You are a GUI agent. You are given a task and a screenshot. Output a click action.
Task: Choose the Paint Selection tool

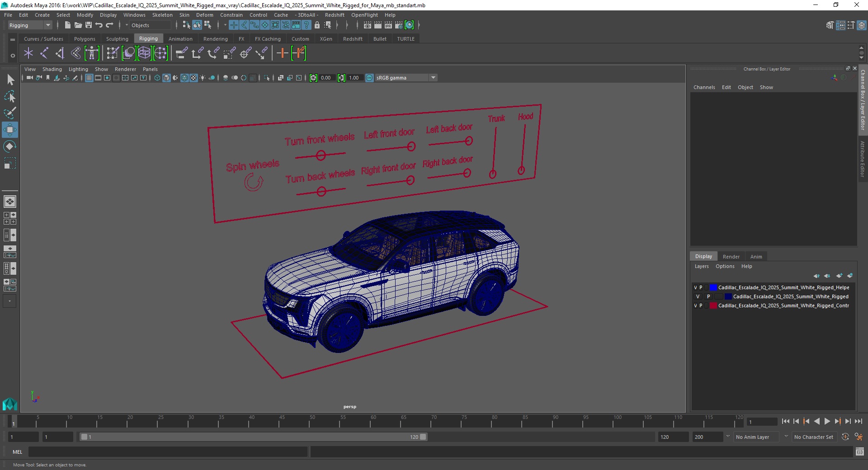pyautogui.click(x=10, y=113)
